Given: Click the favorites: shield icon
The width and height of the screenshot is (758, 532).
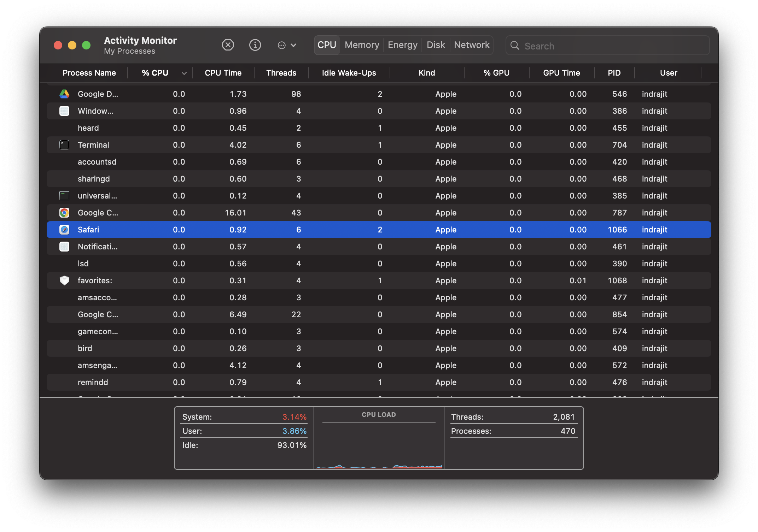Looking at the screenshot, I should [64, 280].
